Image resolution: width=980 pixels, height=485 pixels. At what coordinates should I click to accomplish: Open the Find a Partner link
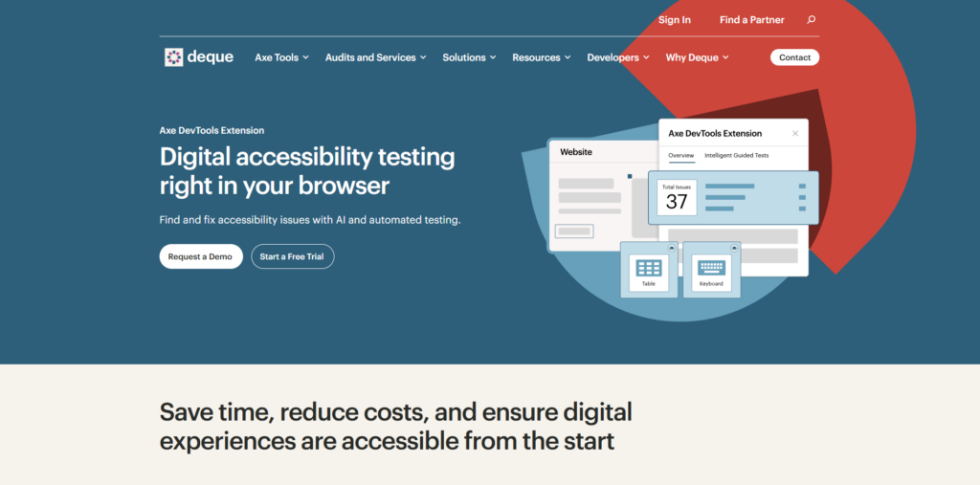coord(751,20)
